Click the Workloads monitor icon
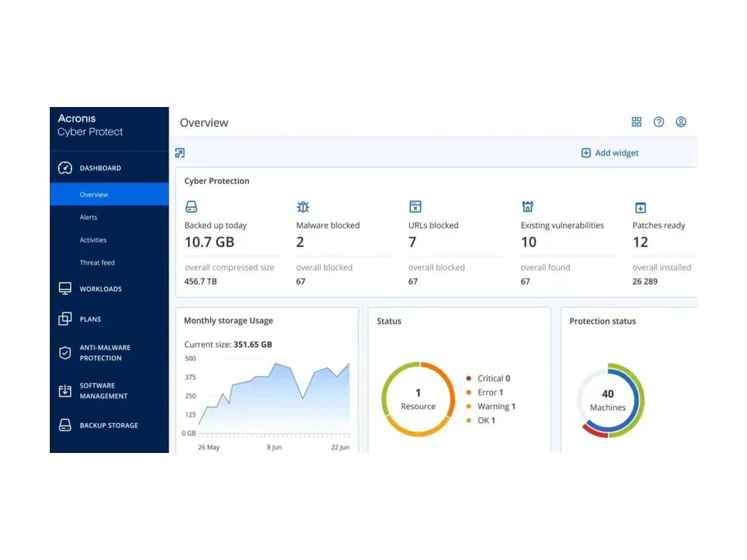Screen dimensions: 747x560 tap(65, 289)
